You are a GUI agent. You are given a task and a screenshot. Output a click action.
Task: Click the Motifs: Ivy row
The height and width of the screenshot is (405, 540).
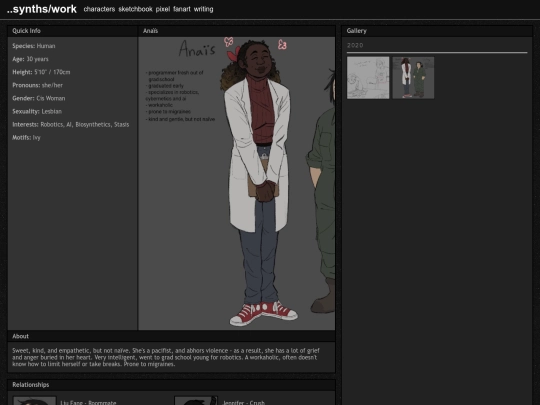click(x=26, y=137)
